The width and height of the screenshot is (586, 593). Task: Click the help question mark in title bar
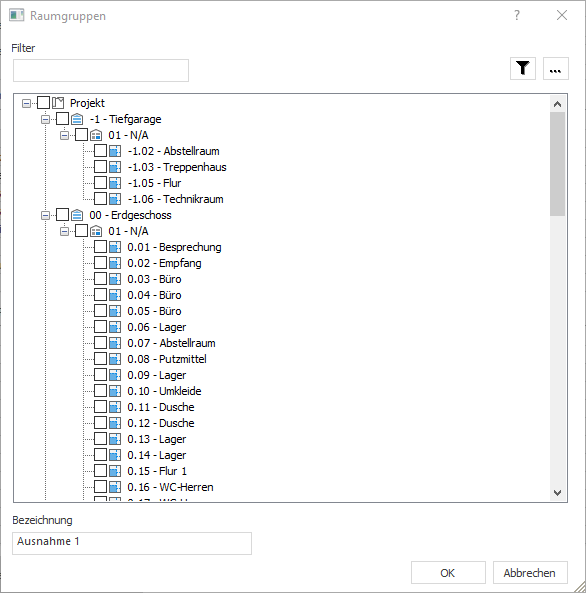point(517,15)
